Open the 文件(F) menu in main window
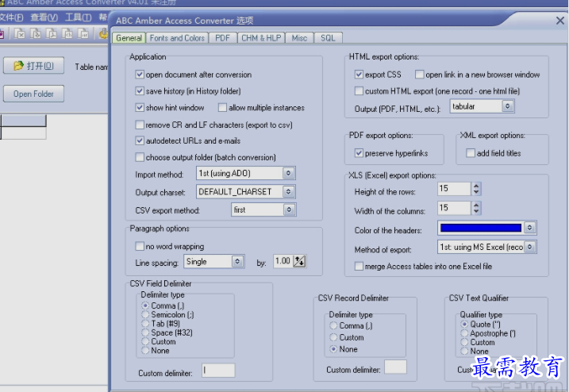Viewport: 569px width, 392px height. (x=11, y=17)
